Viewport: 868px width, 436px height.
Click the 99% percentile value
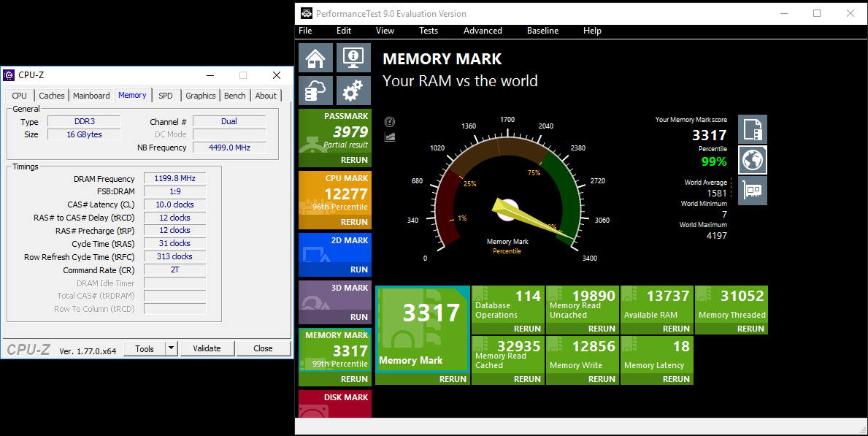coord(714,162)
